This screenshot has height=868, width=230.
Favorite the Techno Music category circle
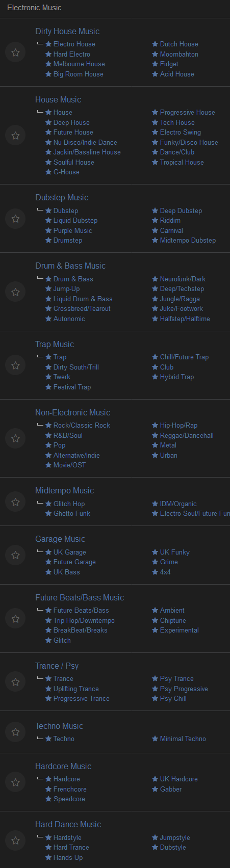coord(15,732)
